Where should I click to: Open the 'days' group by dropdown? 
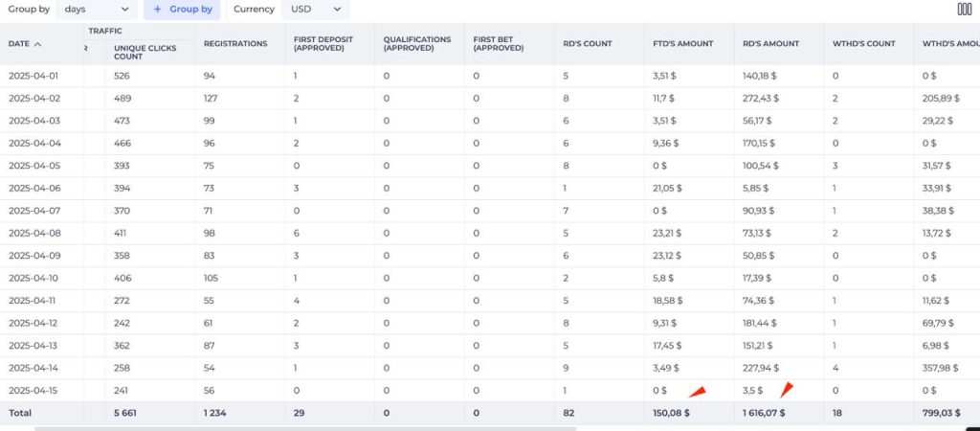[97, 10]
